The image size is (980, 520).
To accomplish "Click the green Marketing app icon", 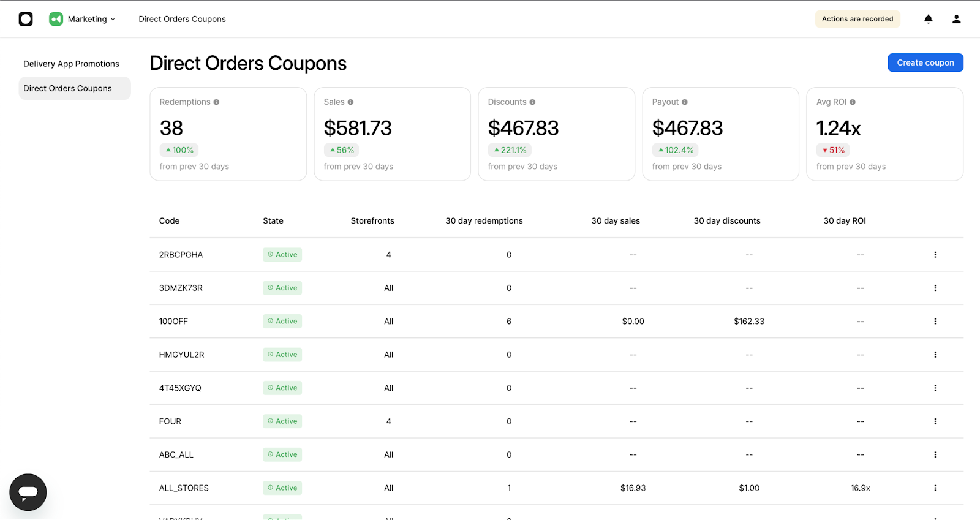I will coord(56,19).
